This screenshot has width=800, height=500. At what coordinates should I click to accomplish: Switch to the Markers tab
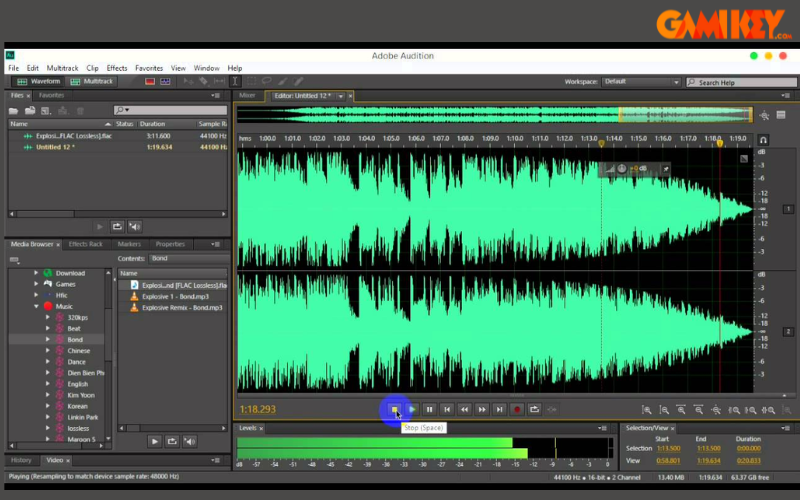pyautogui.click(x=129, y=244)
